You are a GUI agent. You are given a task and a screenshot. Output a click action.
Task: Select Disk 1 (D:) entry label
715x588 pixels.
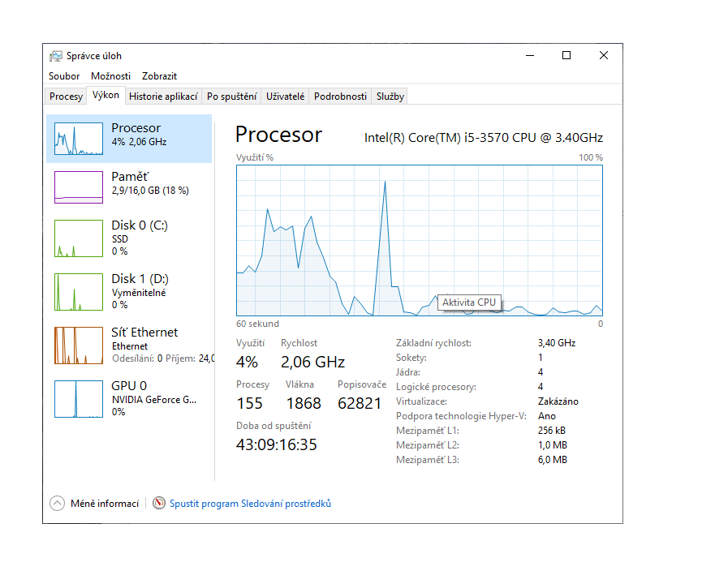140,278
